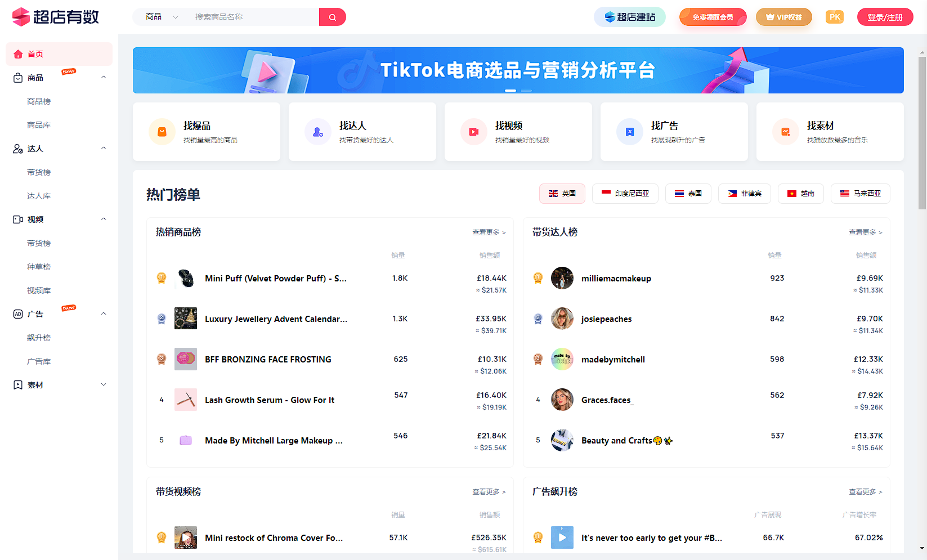927x560 pixels.
Task: Open 查看更多 for 热销商品榜
Action: coord(489,232)
